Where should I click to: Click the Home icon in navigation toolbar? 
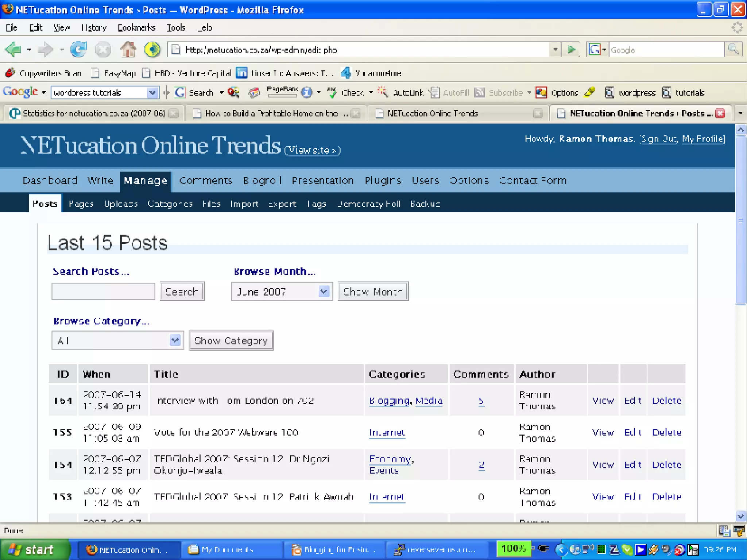[128, 50]
